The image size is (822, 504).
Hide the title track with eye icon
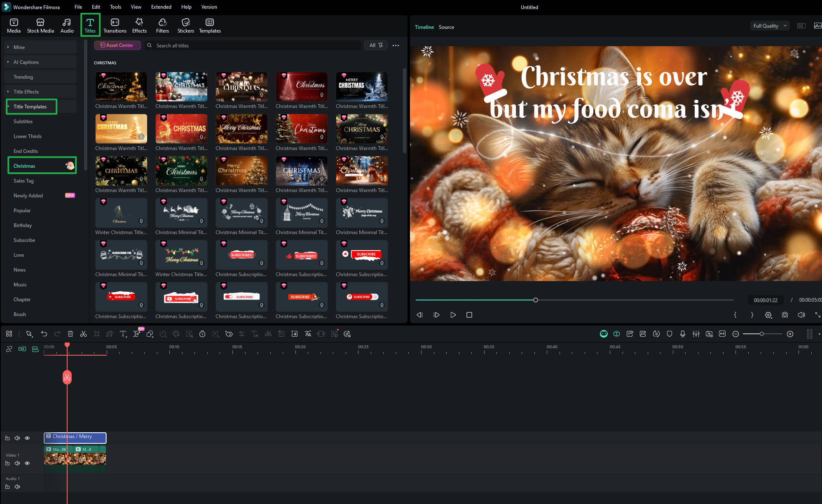coord(27,438)
